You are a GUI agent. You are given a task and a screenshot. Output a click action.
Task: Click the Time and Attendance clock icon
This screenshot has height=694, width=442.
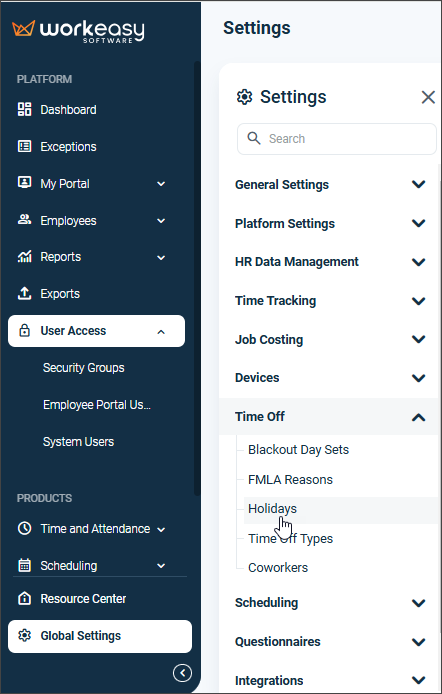tap(24, 528)
